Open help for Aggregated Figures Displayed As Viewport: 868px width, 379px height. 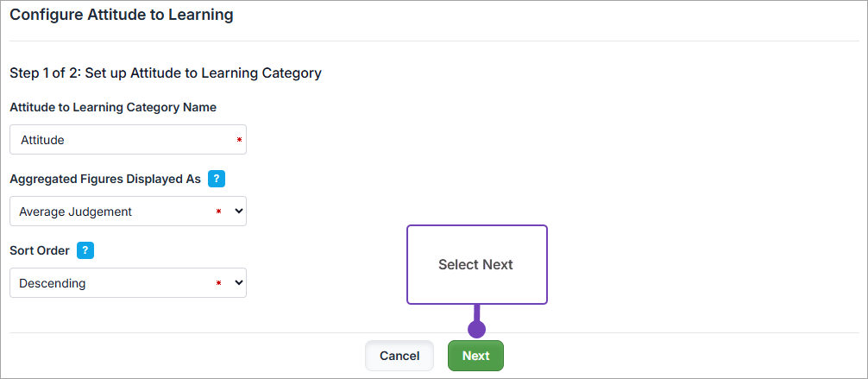(217, 179)
